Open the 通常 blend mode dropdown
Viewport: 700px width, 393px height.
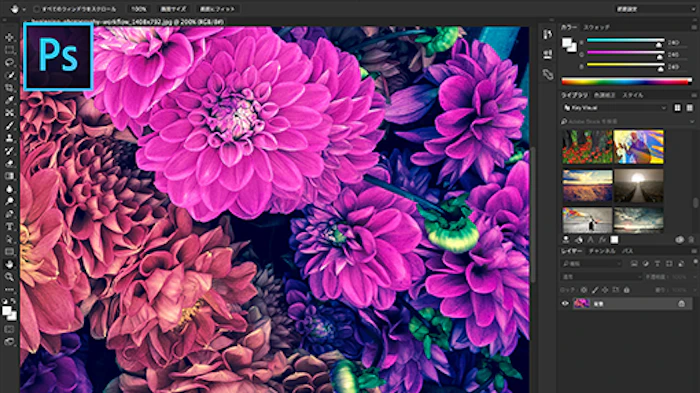(601, 277)
